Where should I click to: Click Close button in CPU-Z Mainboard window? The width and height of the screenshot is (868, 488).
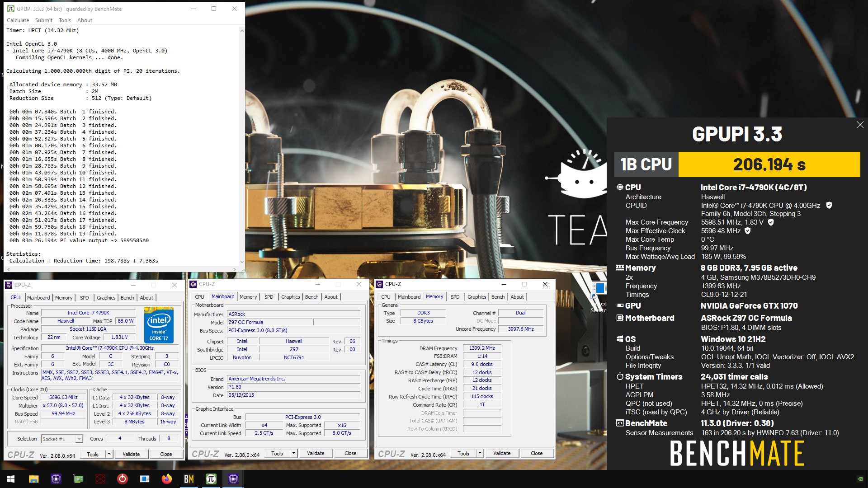pos(350,453)
